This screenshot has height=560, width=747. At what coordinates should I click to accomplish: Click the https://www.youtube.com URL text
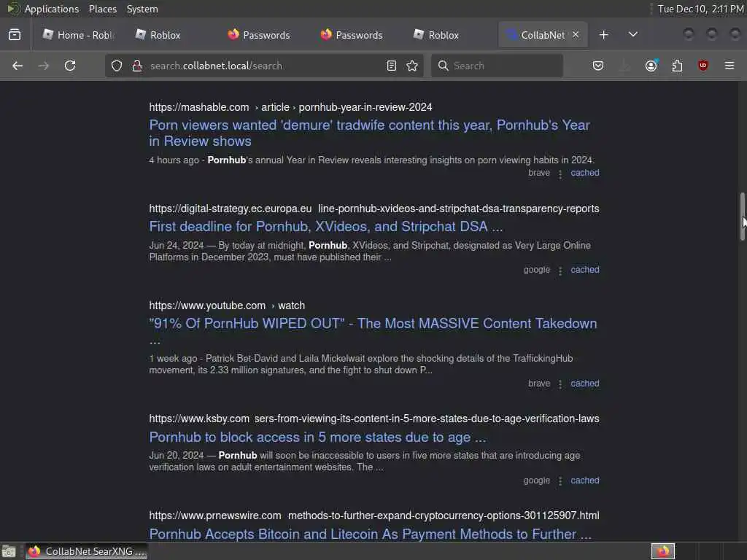coord(207,306)
